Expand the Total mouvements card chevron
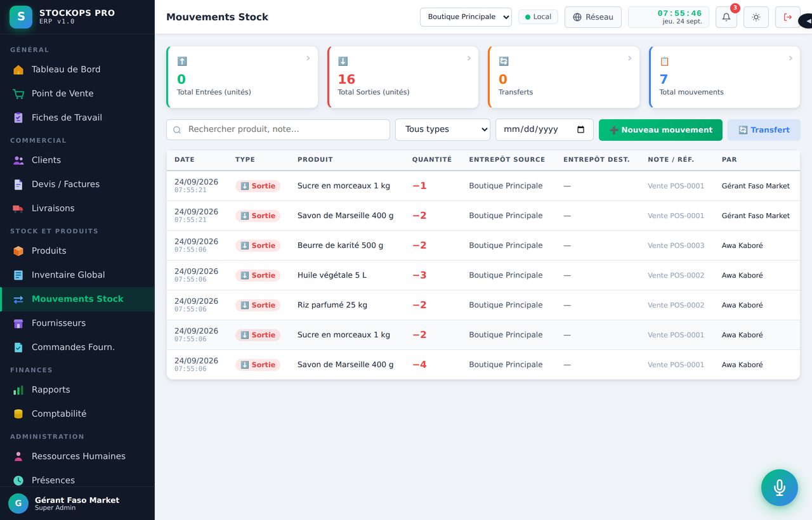Screen dimensions: 812x520 790,58
